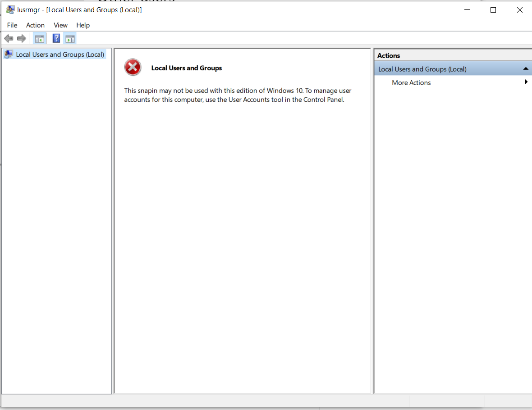Select Local Users and Groups (Local) tree node
Viewport: 532px width, 410px height.
(55, 54)
